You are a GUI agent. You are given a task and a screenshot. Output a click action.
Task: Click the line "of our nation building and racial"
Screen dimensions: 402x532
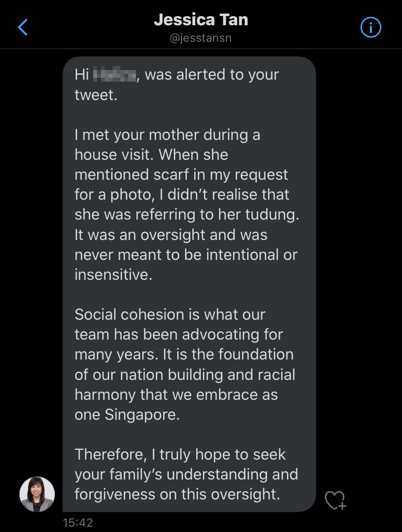coord(184,375)
